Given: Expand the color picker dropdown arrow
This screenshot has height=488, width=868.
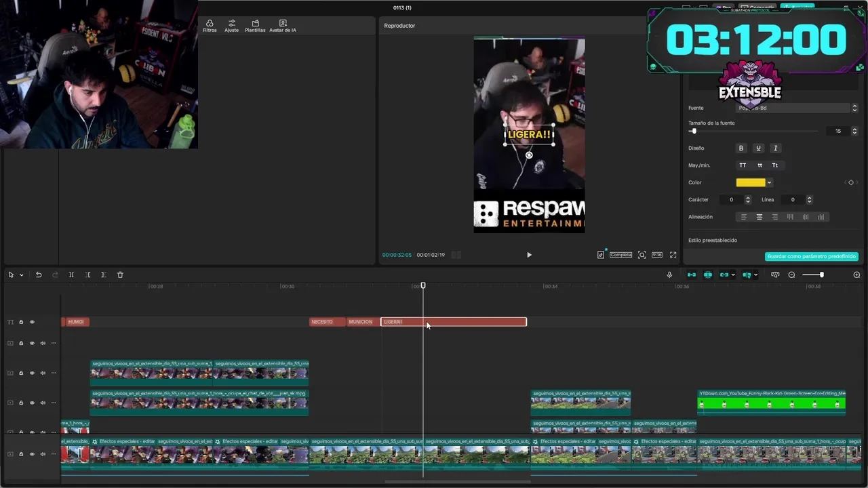Looking at the screenshot, I should pyautogui.click(x=769, y=182).
